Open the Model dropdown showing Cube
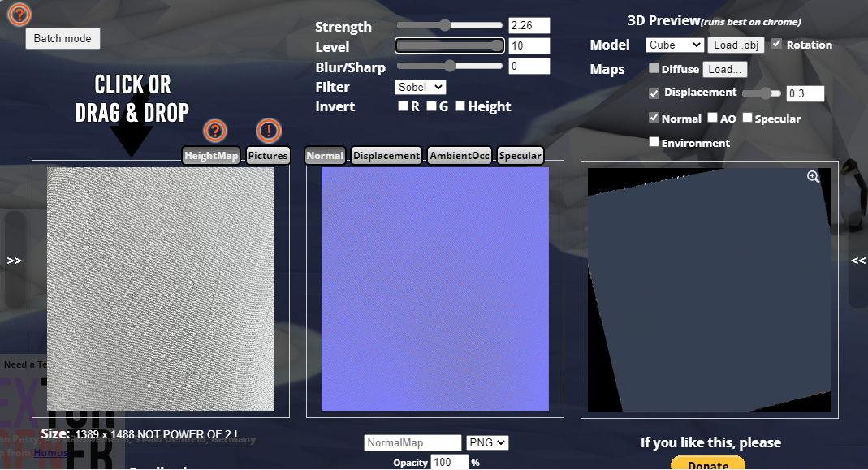 [675, 45]
